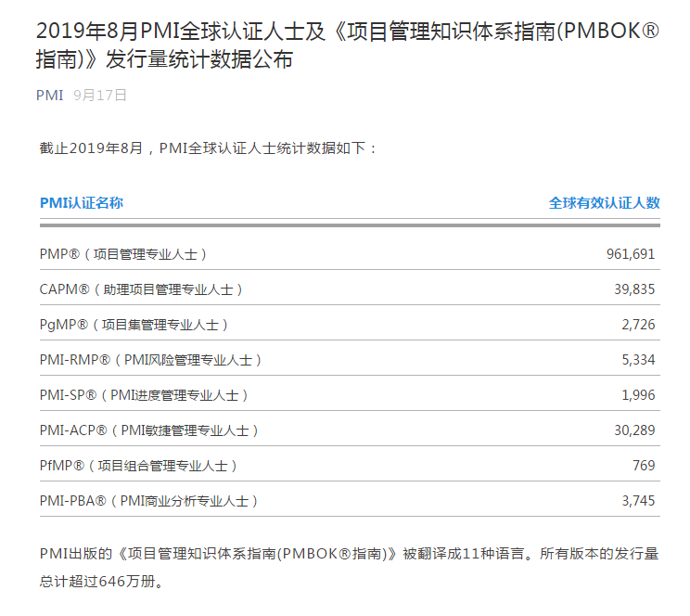Click the value 961,691
The height and width of the screenshot is (616, 690).
pos(631,254)
